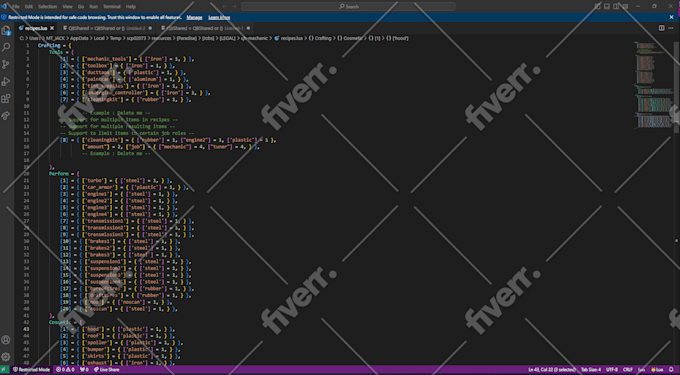Open the remote window indicator in status bar
This screenshot has height=375, width=680.
point(5,370)
